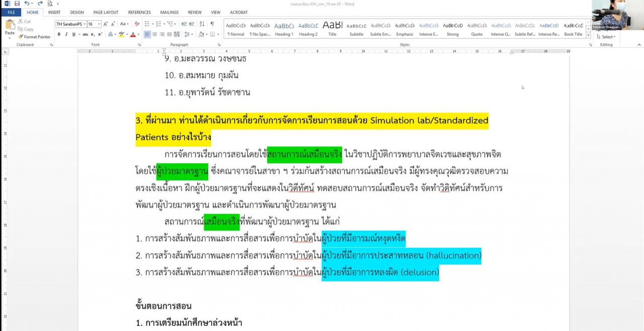
Task: Click the Save icon in quick access toolbar
Action: click(17, 4)
